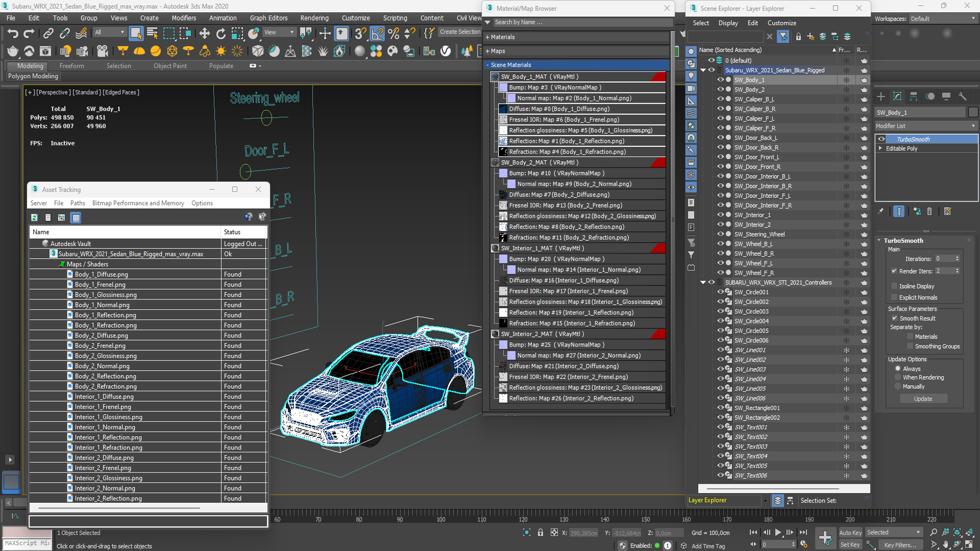The width and height of the screenshot is (980, 551).
Task: Click the Update button in TurboSmooth
Action: pyautogui.click(x=923, y=399)
